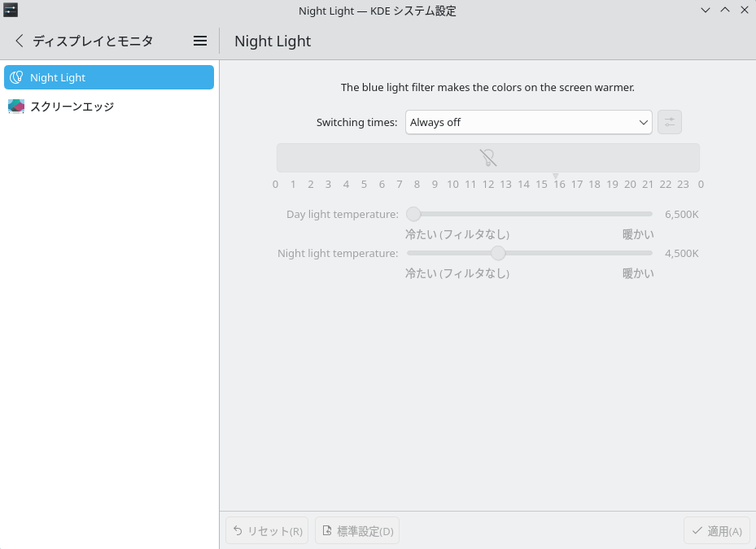Click the KDE System Settings icon in title bar
756x549 pixels.
[11, 11]
